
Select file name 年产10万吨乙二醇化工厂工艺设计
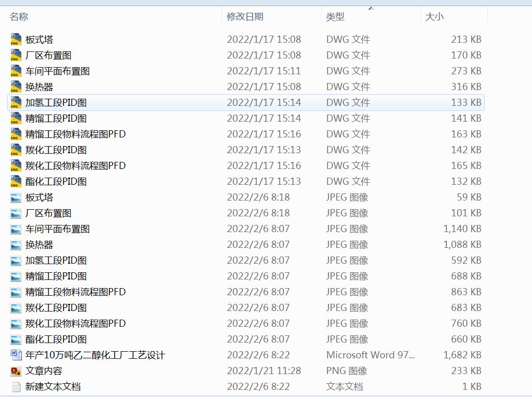(x=95, y=355)
